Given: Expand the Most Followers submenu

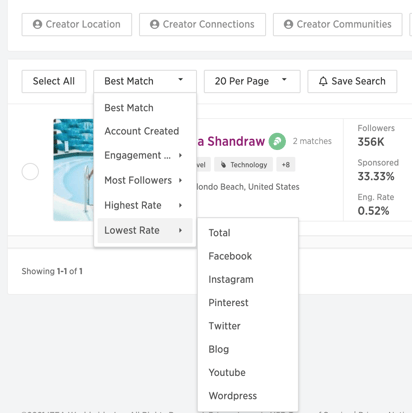Looking at the screenshot, I should coord(145,180).
